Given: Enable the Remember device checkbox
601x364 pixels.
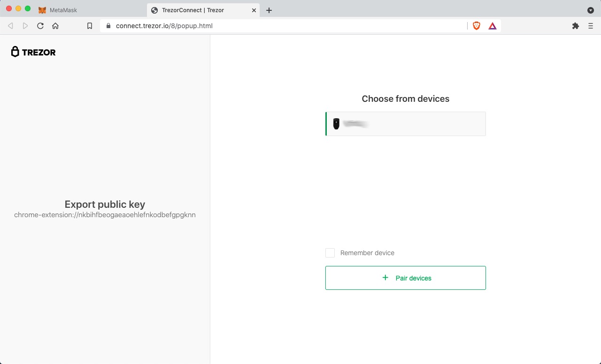Looking at the screenshot, I should tap(330, 253).
